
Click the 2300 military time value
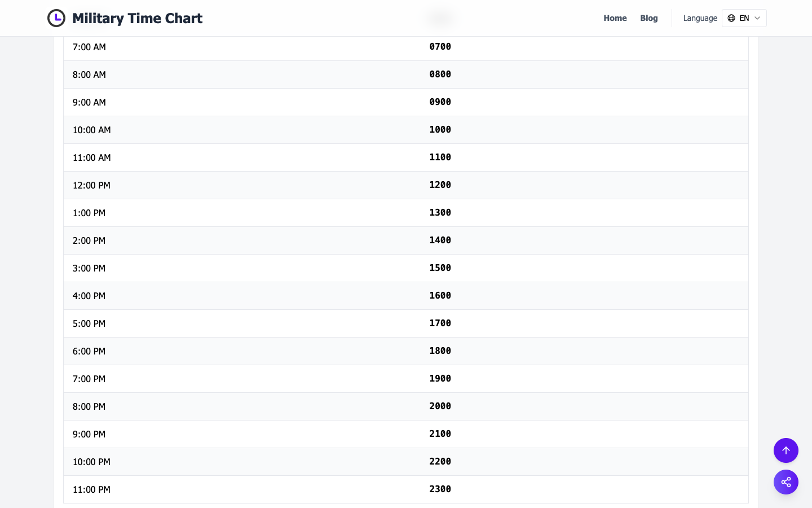[440, 489]
